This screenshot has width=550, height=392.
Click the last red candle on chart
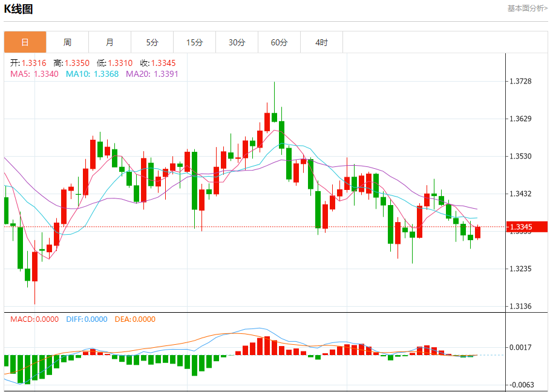click(477, 232)
